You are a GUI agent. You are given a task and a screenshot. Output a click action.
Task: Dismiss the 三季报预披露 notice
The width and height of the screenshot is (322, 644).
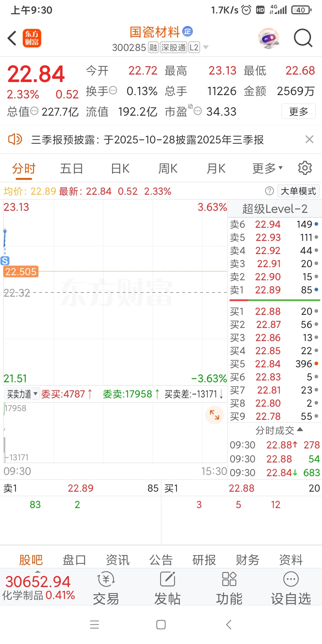[309, 139]
